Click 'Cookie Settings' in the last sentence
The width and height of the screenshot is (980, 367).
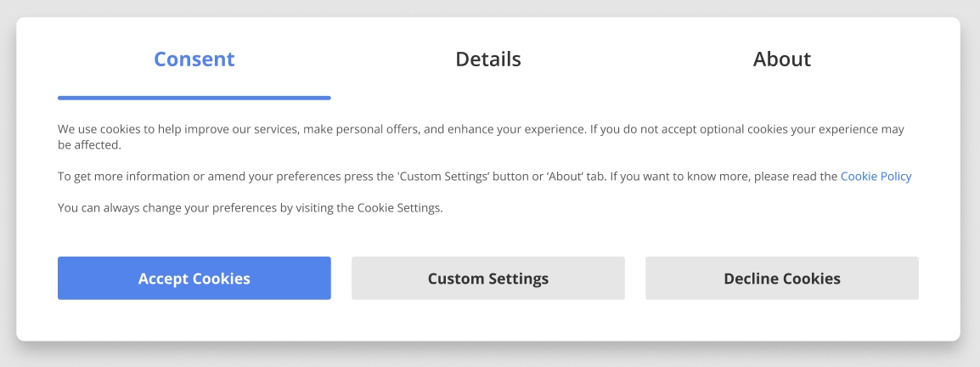click(x=398, y=207)
